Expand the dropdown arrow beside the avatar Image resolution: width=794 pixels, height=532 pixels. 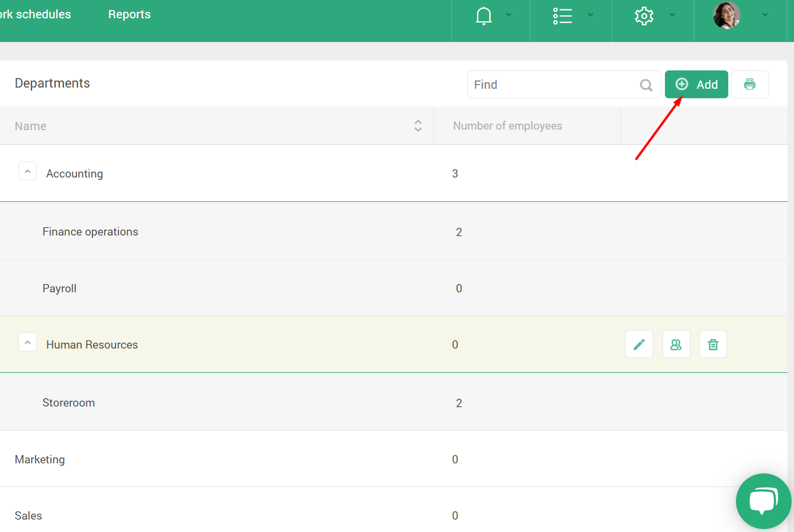(x=765, y=15)
